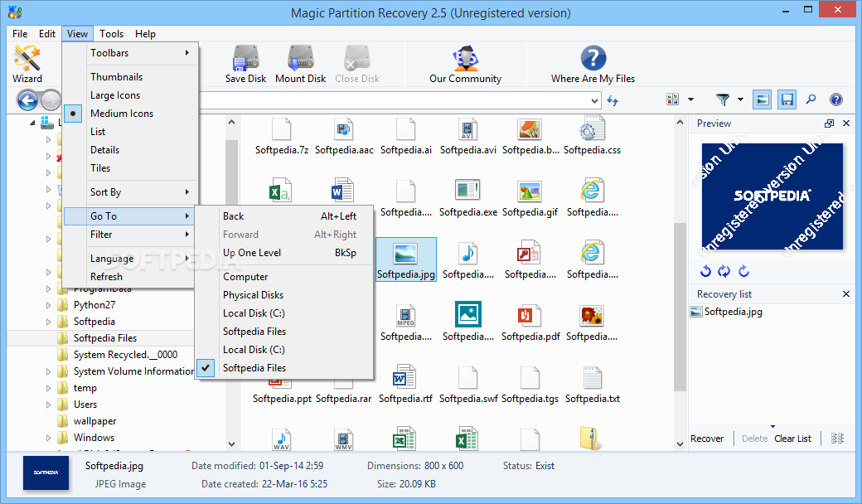Viewport: 862px width, 504px height.
Task: Select the Softpedia.txt file icon
Action: click(x=592, y=377)
